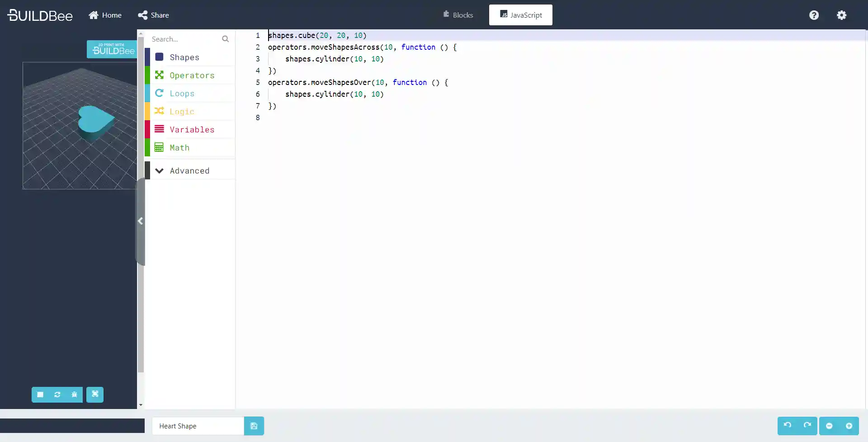Switch to the Blocks tab

coord(458,15)
